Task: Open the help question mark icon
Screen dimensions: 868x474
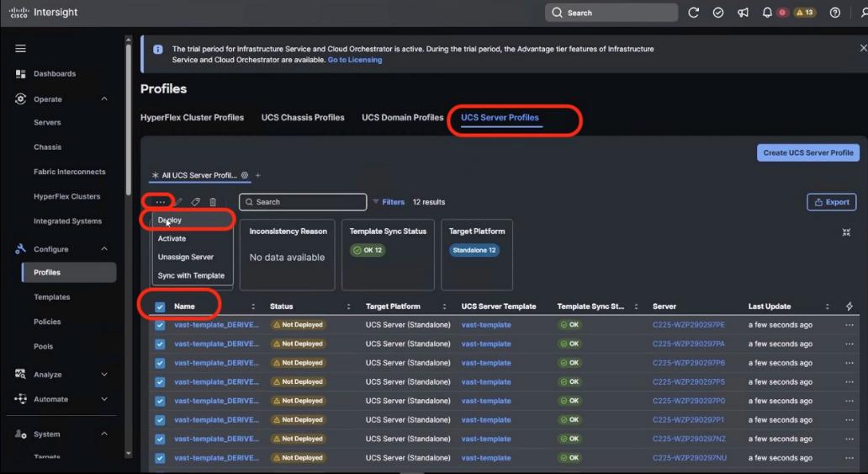Action: click(x=835, y=12)
